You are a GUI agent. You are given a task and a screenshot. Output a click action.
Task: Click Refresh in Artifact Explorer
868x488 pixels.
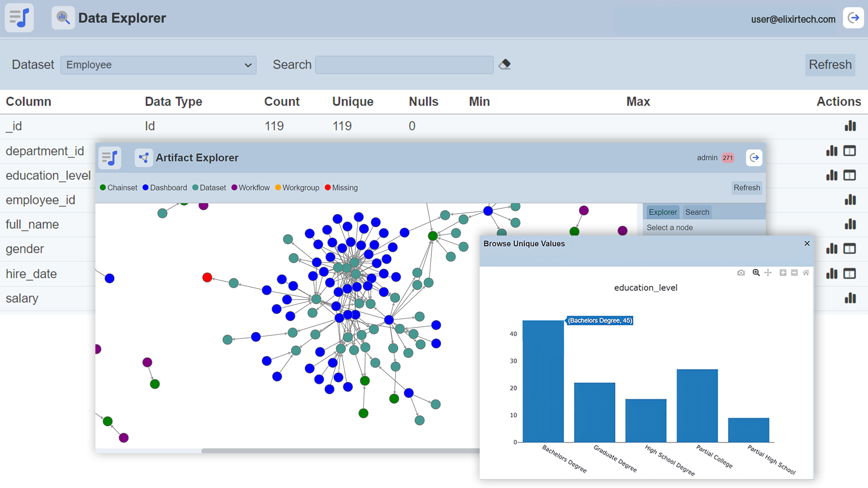(747, 188)
